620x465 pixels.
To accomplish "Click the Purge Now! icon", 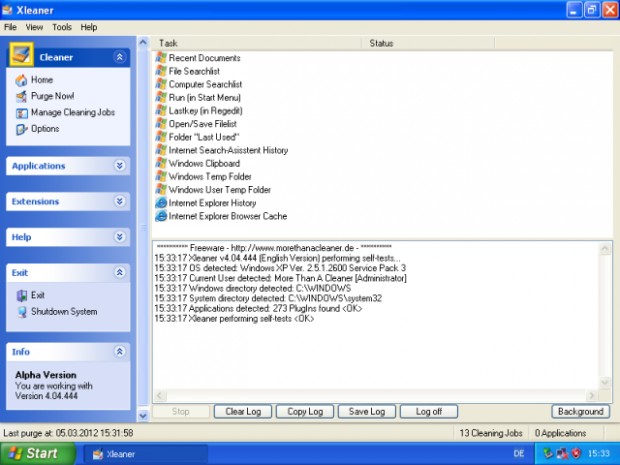I will tap(21, 96).
